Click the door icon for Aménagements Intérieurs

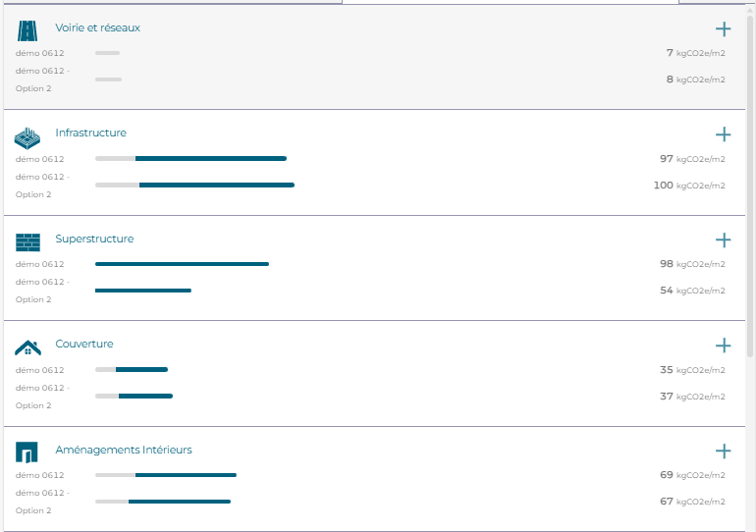click(27, 452)
